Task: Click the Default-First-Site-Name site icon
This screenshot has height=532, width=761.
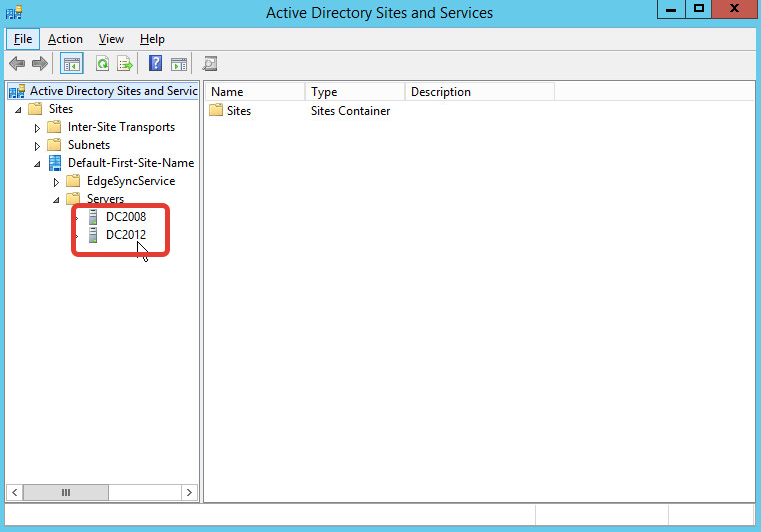Action: [x=55, y=163]
